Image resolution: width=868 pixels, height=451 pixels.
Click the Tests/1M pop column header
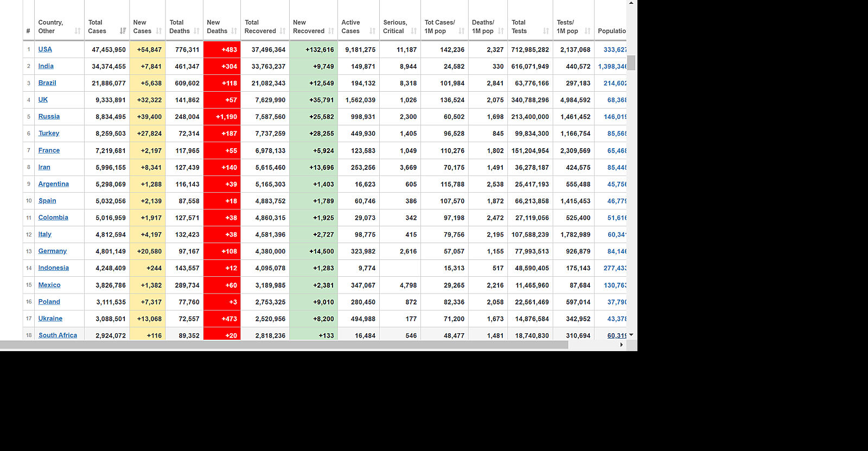point(567,27)
